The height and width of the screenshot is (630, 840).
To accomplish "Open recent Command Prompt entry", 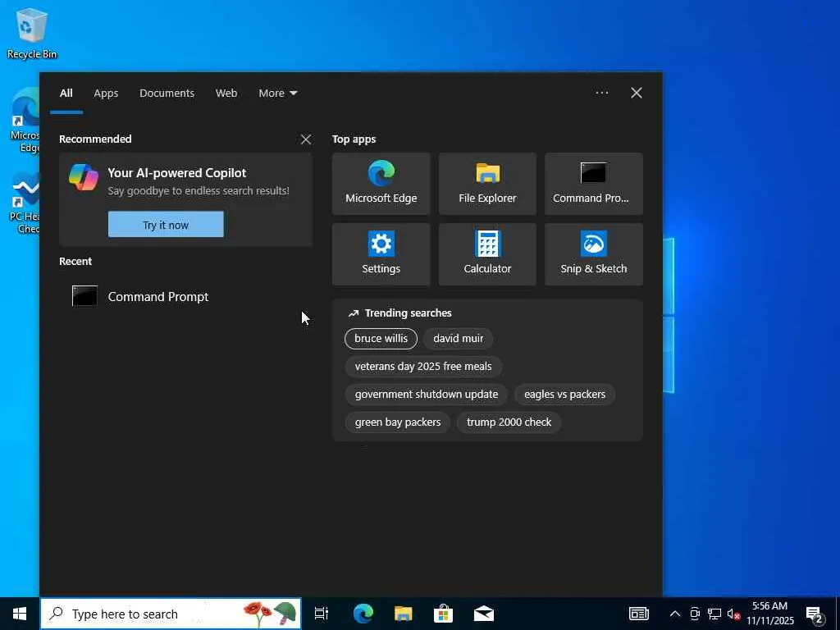I will pos(157,297).
